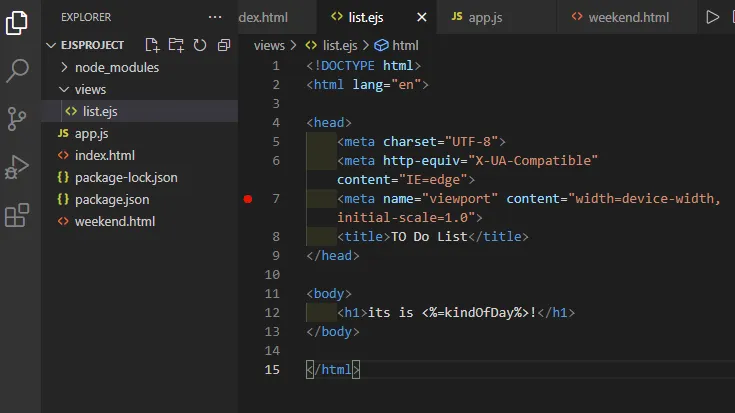Click views in the breadcrumb
Screen dimensions: 735x413
point(269,45)
